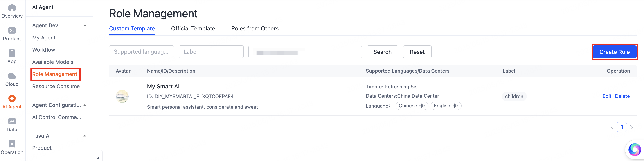Open the Data chart icon
The width and height of the screenshot is (644, 161).
click(12, 121)
